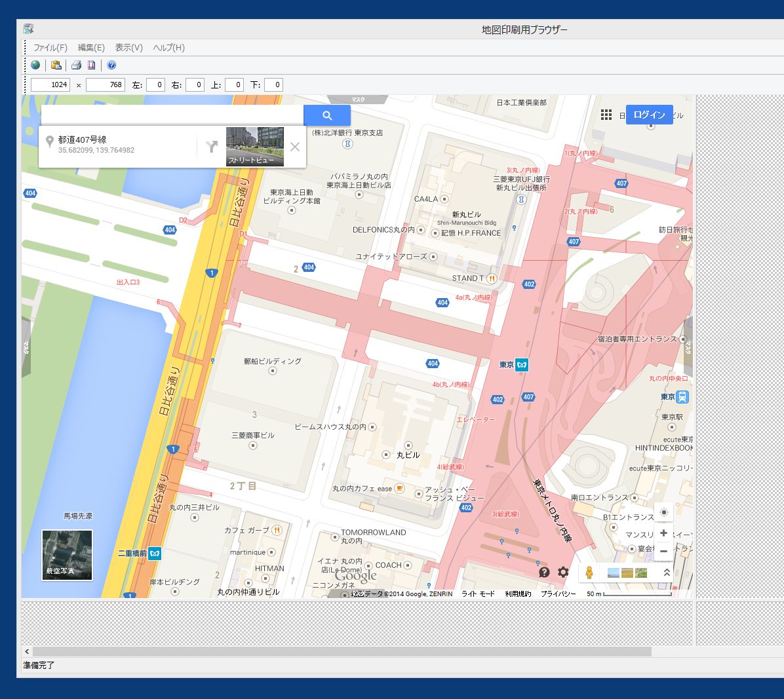Zoom in with the plus button

click(663, 533)
